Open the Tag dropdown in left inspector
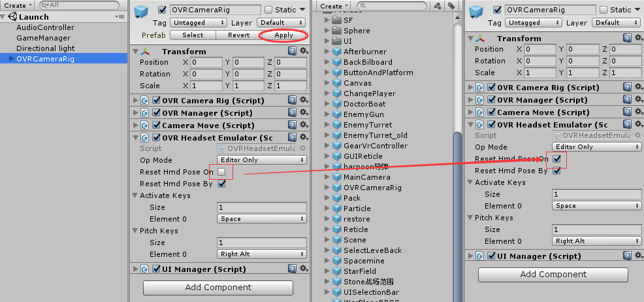This screenshot has height=302, width=644. coord(199,23)
